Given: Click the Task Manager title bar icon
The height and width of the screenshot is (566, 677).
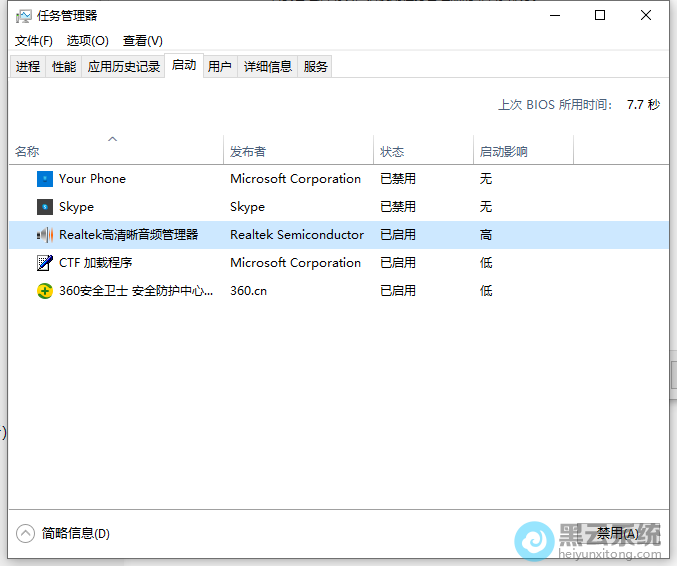Looking at the screenshot, I should point(24,16).
